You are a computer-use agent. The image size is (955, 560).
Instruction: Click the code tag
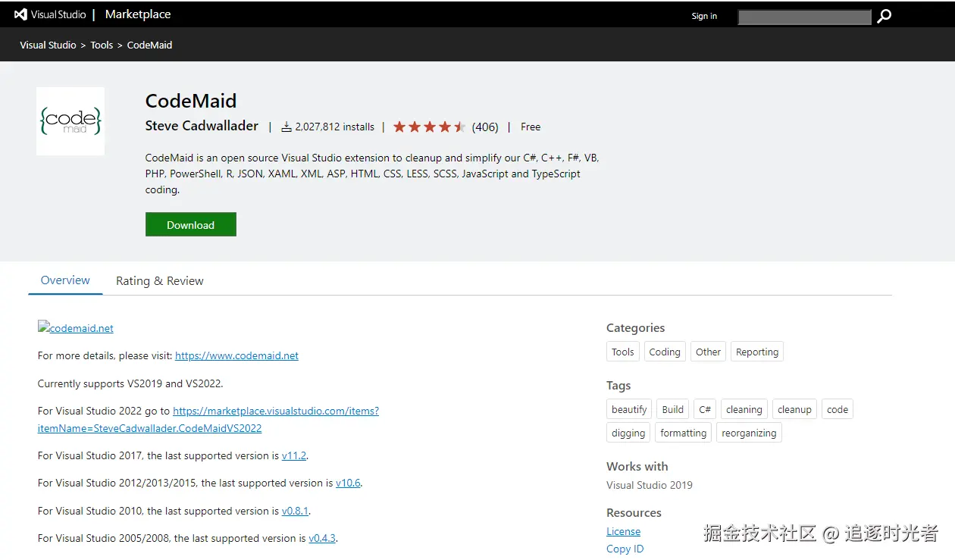838,409
